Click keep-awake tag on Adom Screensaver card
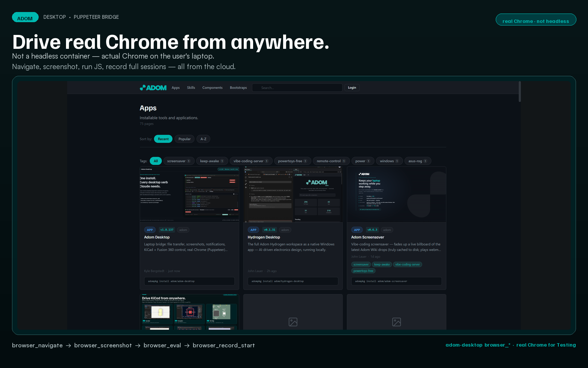 pyautogui.click(x=382, y=264)
